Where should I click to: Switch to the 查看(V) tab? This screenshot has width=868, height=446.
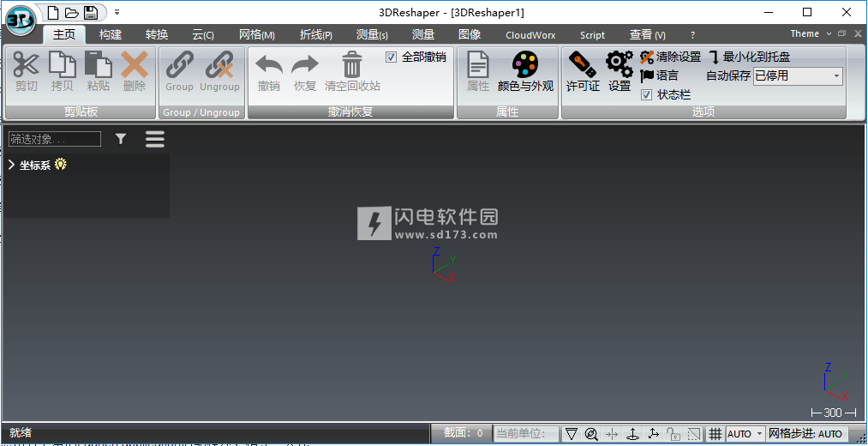(x=647, y=35)
